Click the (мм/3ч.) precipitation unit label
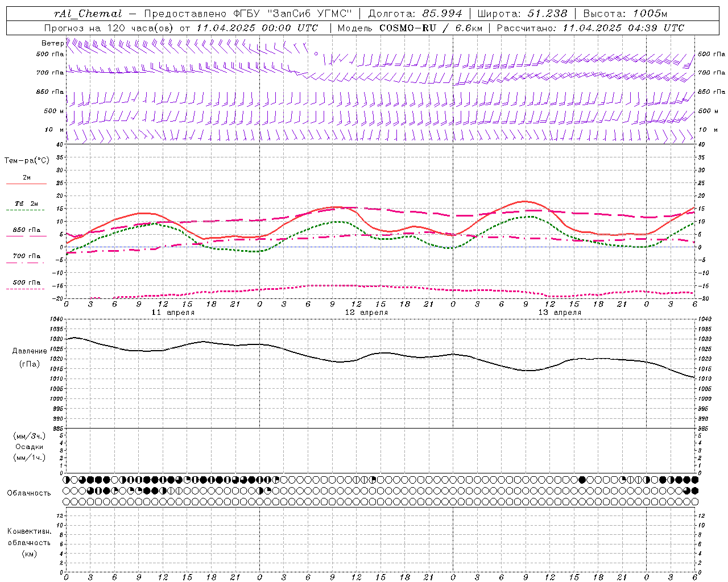Image resolution: width=728 pixels, height=582 pixels. click(30, 436)
